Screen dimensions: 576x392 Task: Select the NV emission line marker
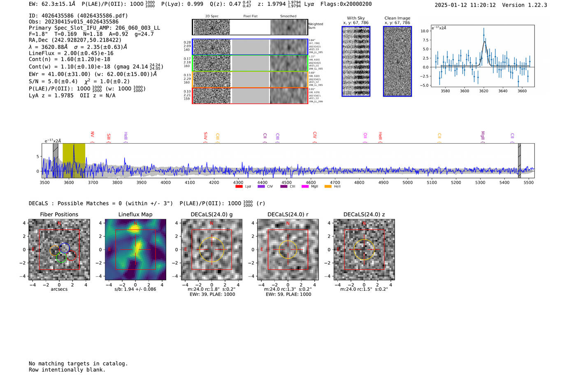click(x=92, y=137)
